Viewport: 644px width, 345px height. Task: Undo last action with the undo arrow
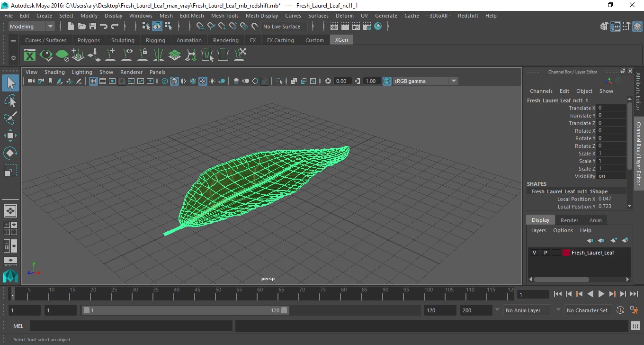[x=103, y=27]
